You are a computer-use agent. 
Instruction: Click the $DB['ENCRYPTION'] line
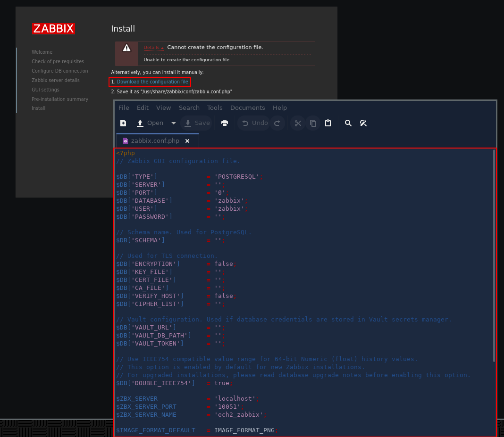pyautogui.click(x=176, y=264)
